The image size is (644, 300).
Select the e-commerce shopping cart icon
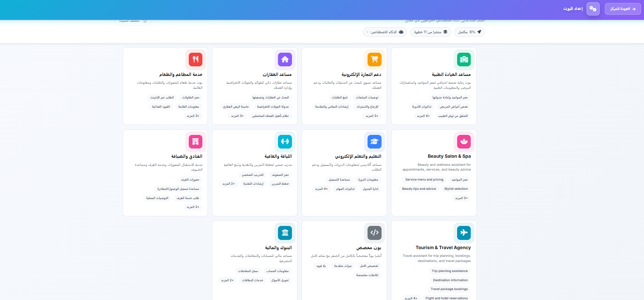coord(374,59)
